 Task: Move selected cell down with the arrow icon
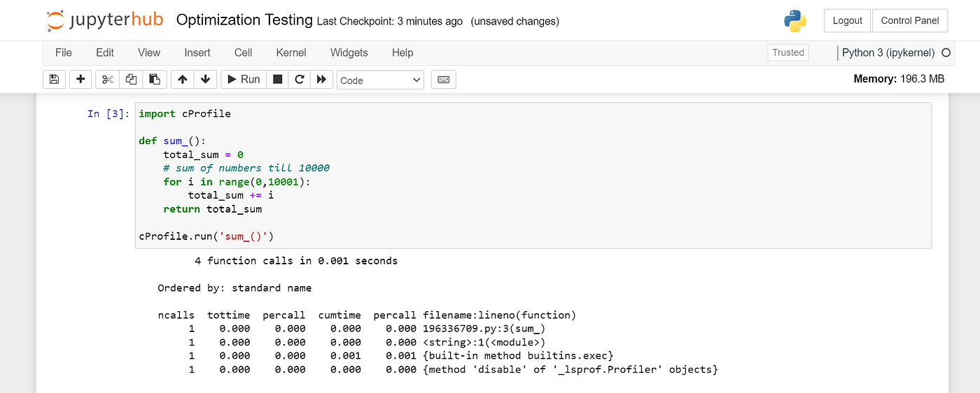(205, 80)
